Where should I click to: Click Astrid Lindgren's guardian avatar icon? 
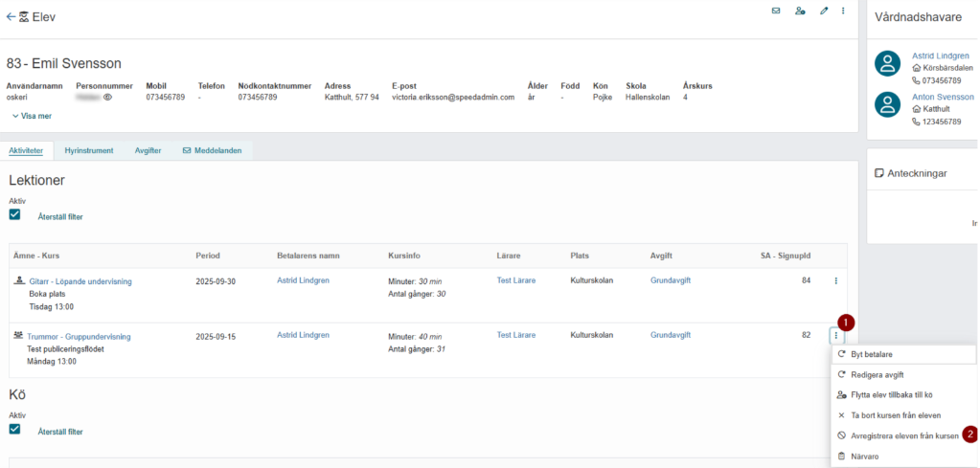887,64
